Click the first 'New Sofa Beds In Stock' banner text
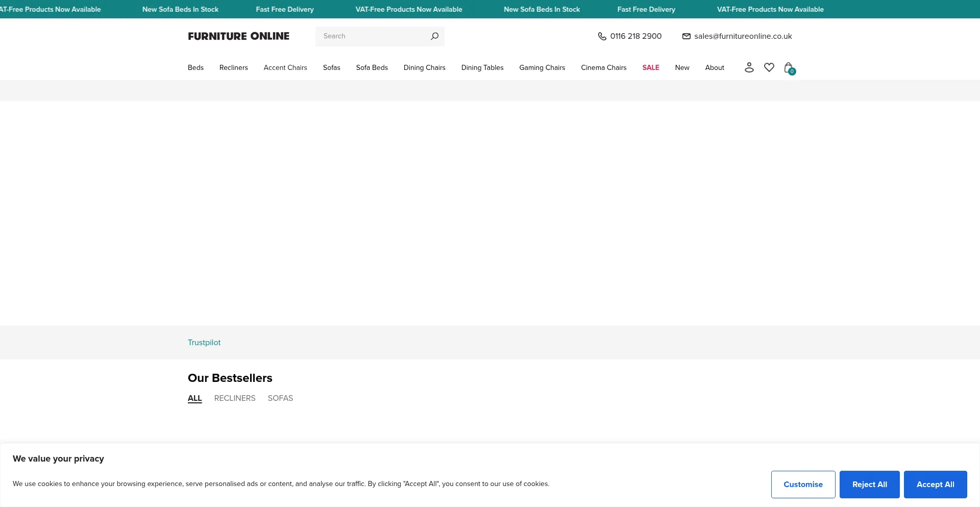The image size is (980, 507). [x=180, y=9]
